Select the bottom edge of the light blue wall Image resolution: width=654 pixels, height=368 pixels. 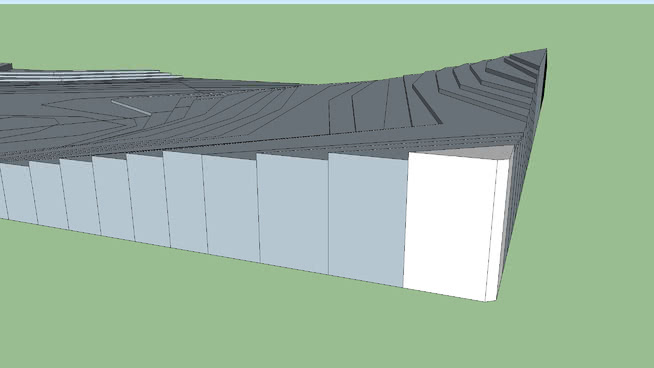coord(200,252)
